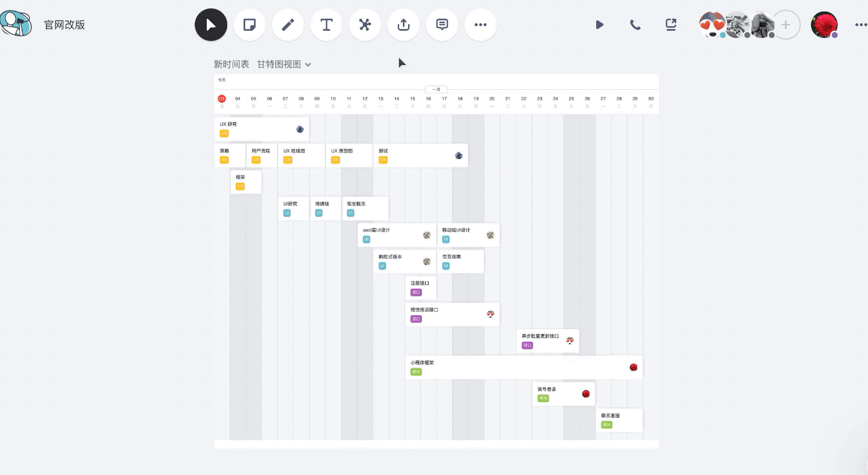
Task: Select the pencil drawing tool
Action: pos(288,25)
